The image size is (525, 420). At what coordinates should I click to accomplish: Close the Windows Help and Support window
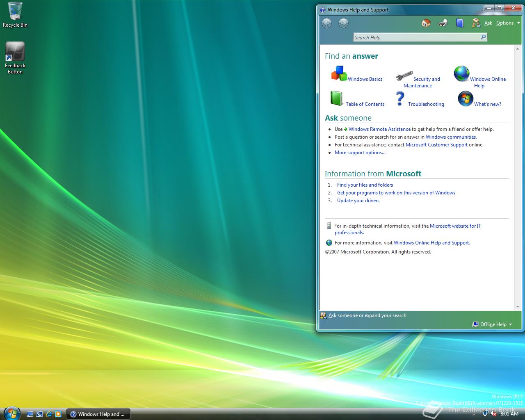pos(514,8)
